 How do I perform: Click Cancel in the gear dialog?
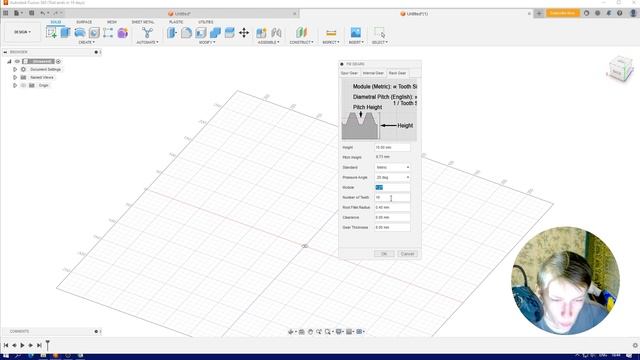(407, 254)
